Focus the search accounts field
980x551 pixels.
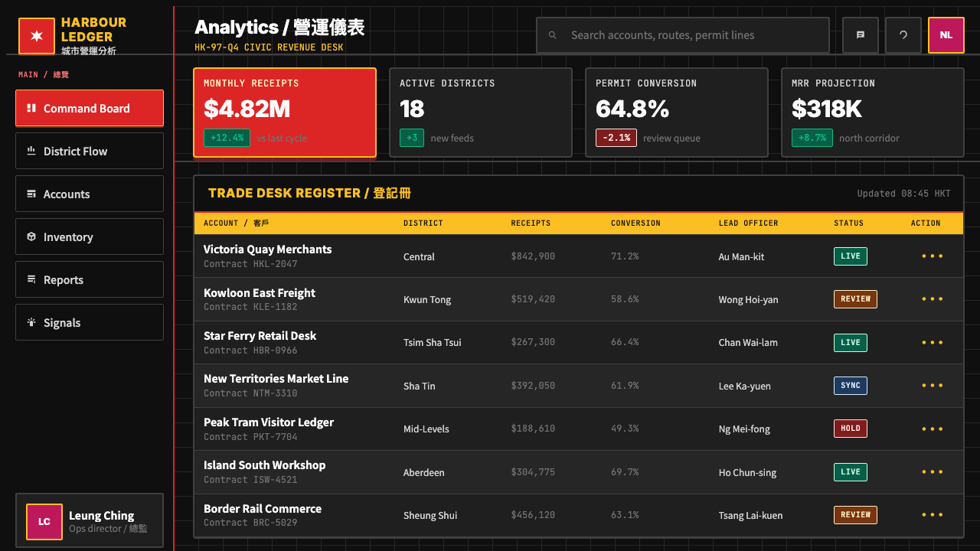[x=683, y=35]
